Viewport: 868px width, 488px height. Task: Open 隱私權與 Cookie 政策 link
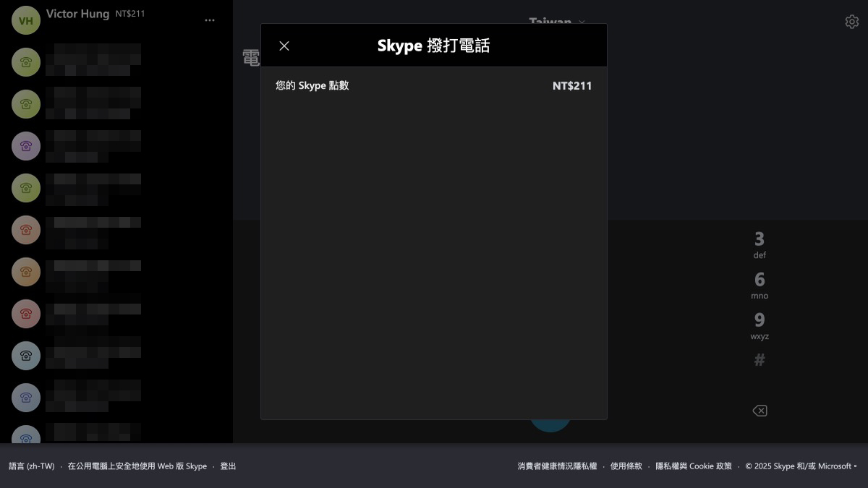(694, 466)
